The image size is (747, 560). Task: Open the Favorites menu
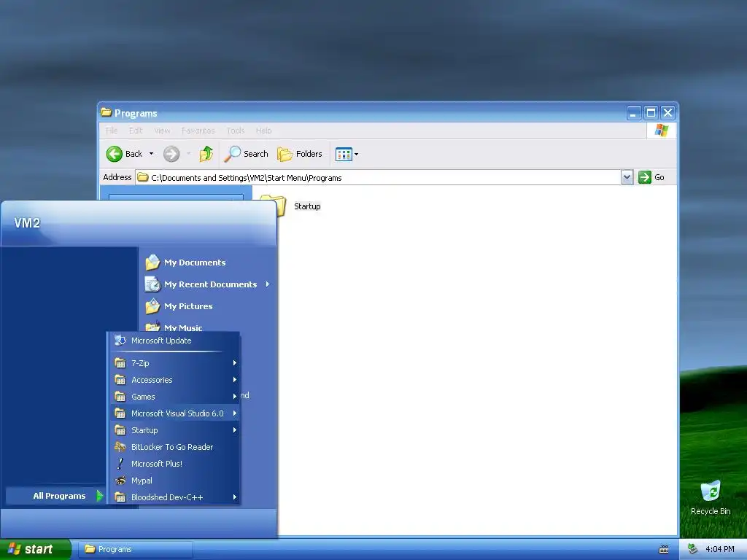point(198,131)
